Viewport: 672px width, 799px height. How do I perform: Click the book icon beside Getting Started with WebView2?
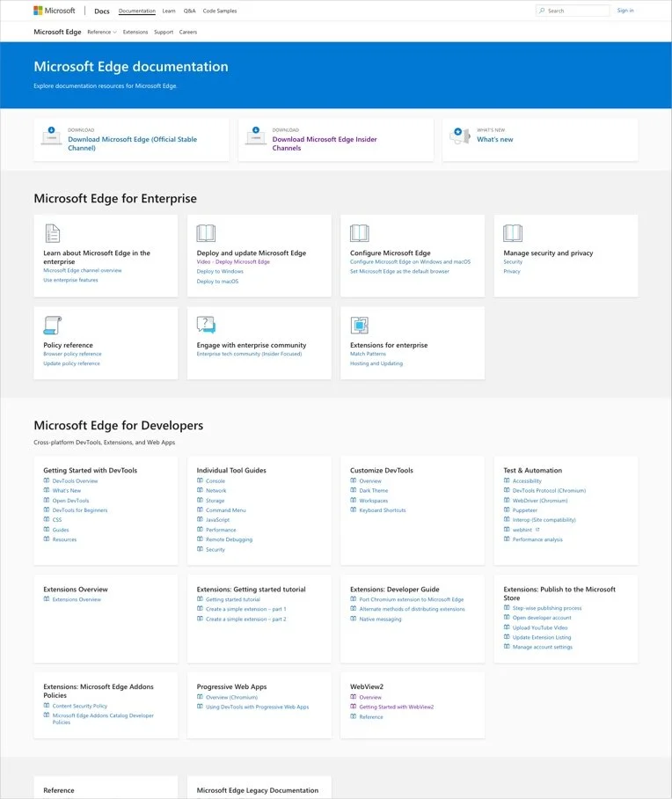pyautogui.click(x=353, y=707)
